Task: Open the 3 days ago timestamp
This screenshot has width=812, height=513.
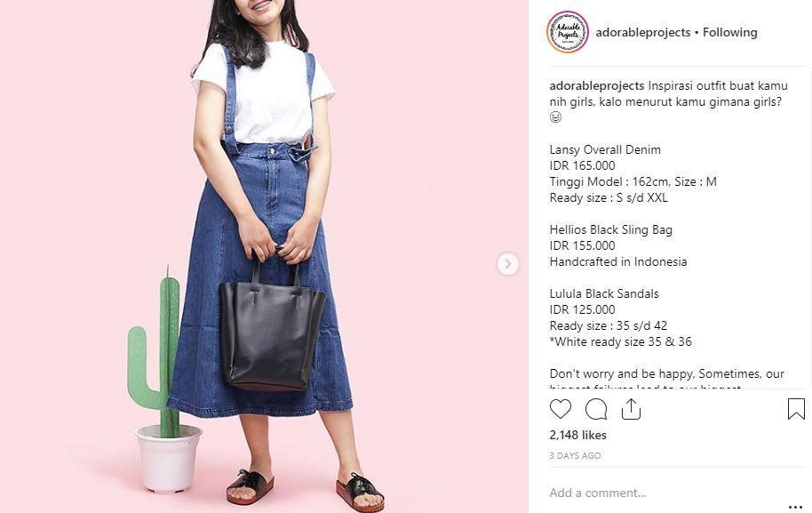Action: [575, 455]
